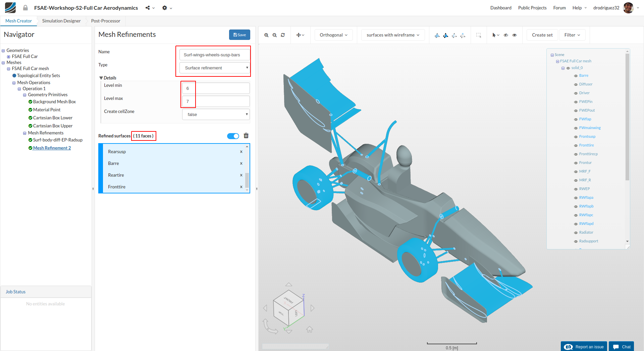Activate face selection mode icon
This screenshot has height=351, width=644.
coord(445,35)
